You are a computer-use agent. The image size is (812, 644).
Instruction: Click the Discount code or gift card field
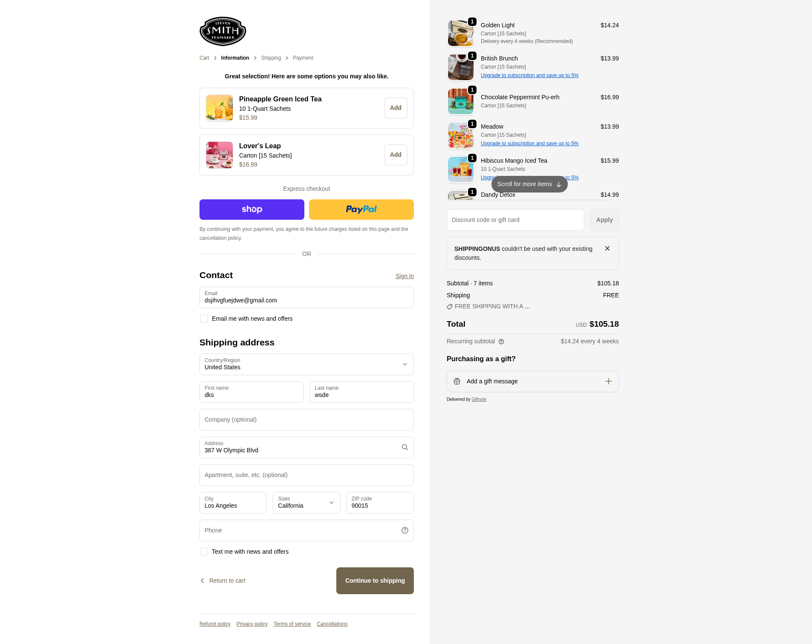click(x=515, y=220)
